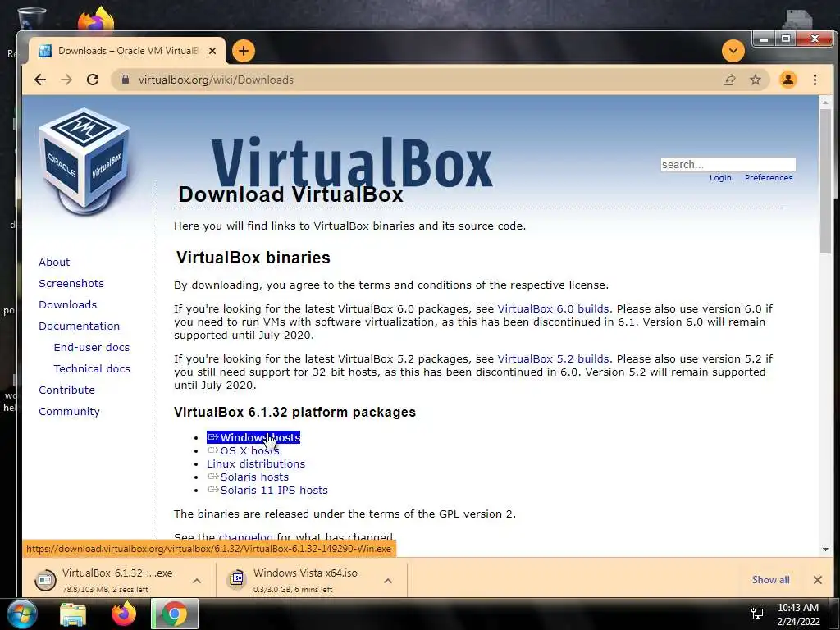Viewport: 840px width, 630px height.
Task: Select the Downloads – Oracle VM VirtualBox tab
Action: click(x=126, y=51)
